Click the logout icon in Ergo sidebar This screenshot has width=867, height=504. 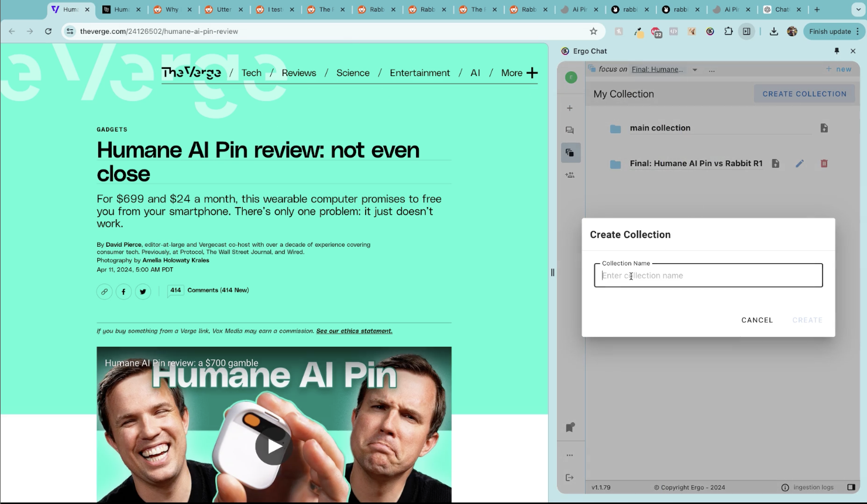tap(570, 478)
